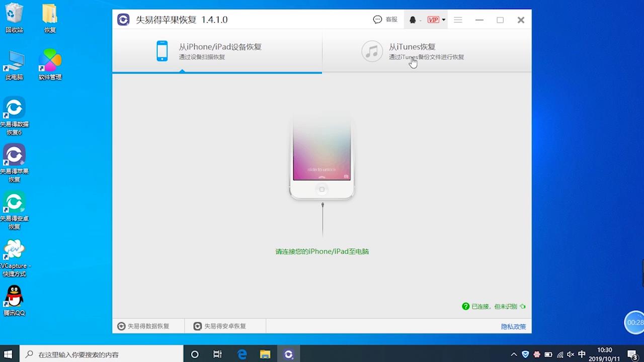Show hidden tray icons chevron
The image size is (644, 362).
point(514,354)
